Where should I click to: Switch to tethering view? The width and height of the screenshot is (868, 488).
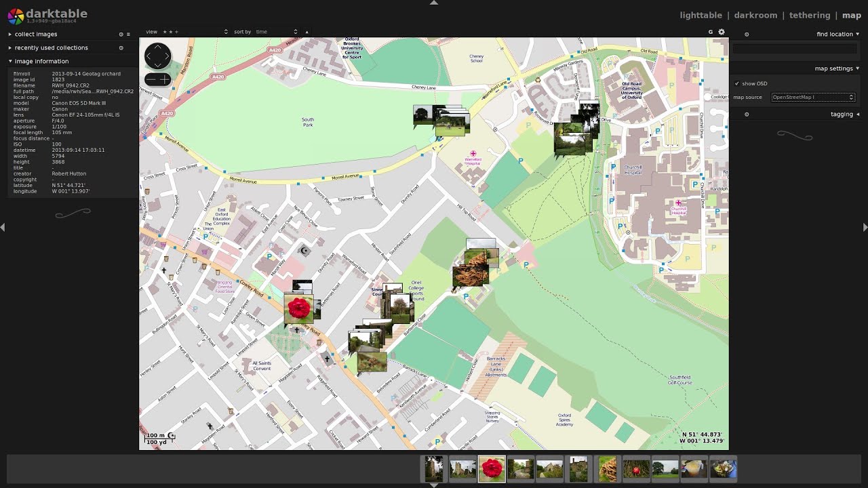pyautogui.click(x=810, y=15)
